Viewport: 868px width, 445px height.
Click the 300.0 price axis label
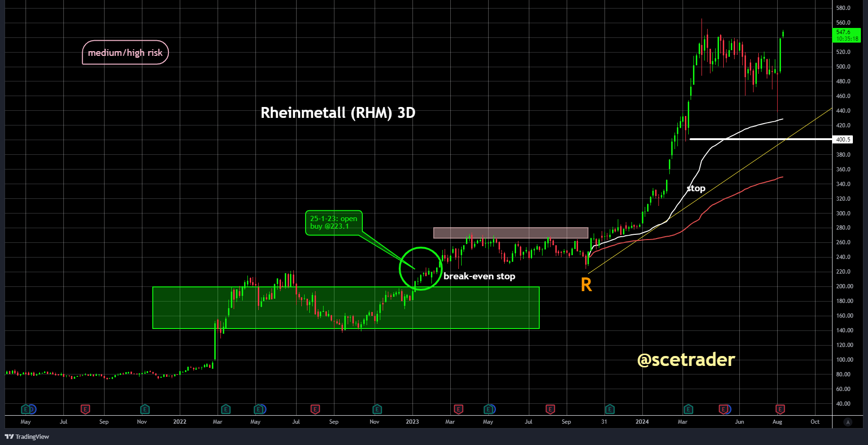click(843, 214)
